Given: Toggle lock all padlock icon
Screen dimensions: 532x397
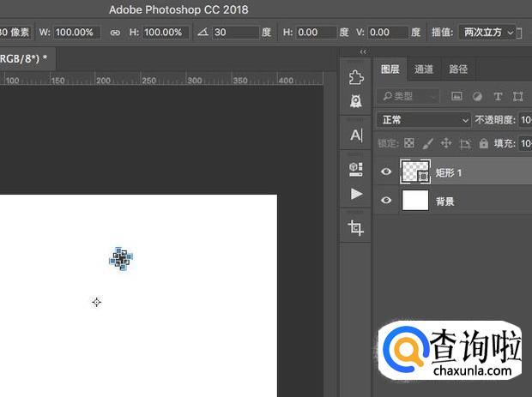Looking at the screenshot, I should click(x=483, y=143).
